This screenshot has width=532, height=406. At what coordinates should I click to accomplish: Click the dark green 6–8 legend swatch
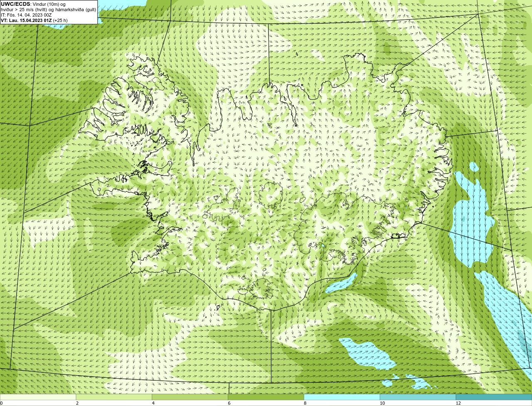(266, 397)
